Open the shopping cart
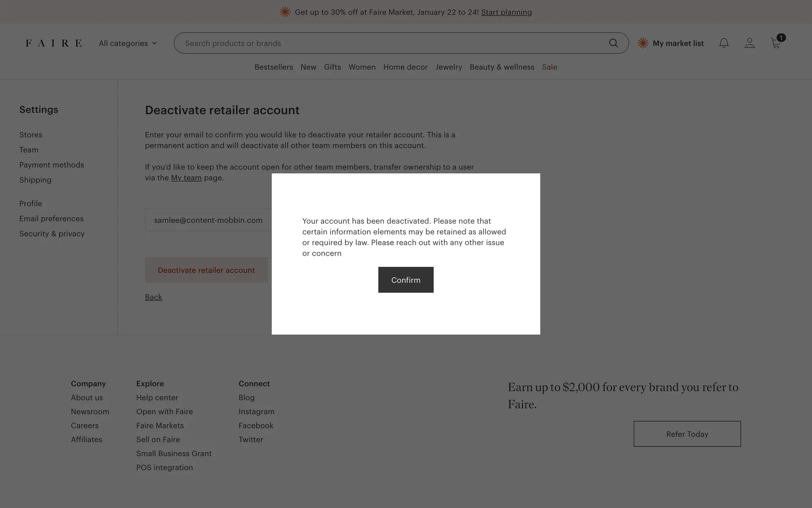Viewport: 812px width, 508px height. coord(776,43)
